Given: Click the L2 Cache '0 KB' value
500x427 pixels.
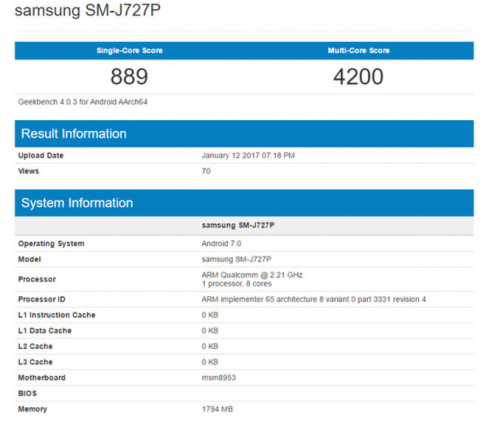Looking at the screenshot, I should (210, 346).
